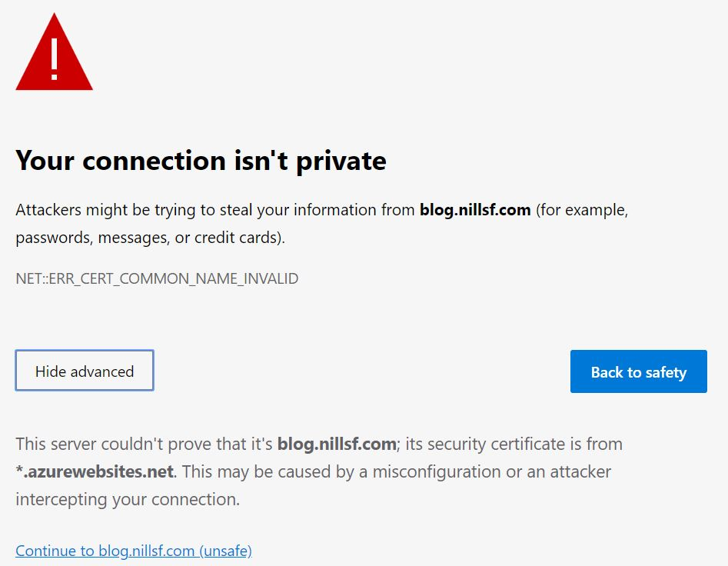Click bold blog.nillsf.com in the server sentence

coord(337,444)
